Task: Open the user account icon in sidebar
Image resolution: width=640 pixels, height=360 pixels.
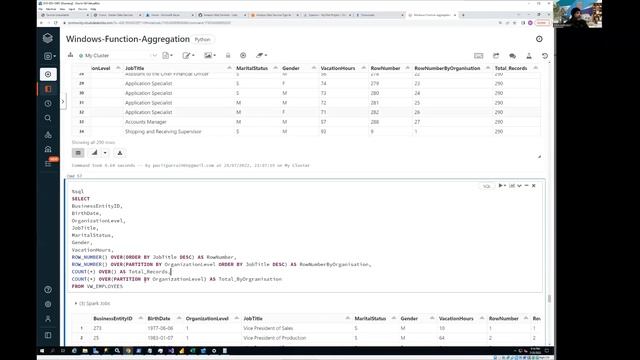Action: tap(48, 319)
